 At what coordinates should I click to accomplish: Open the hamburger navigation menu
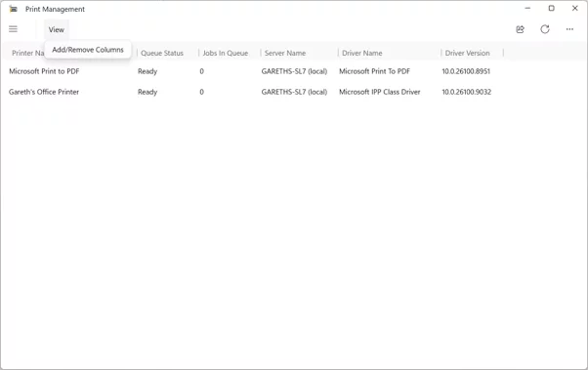click(x=13, y=29)
